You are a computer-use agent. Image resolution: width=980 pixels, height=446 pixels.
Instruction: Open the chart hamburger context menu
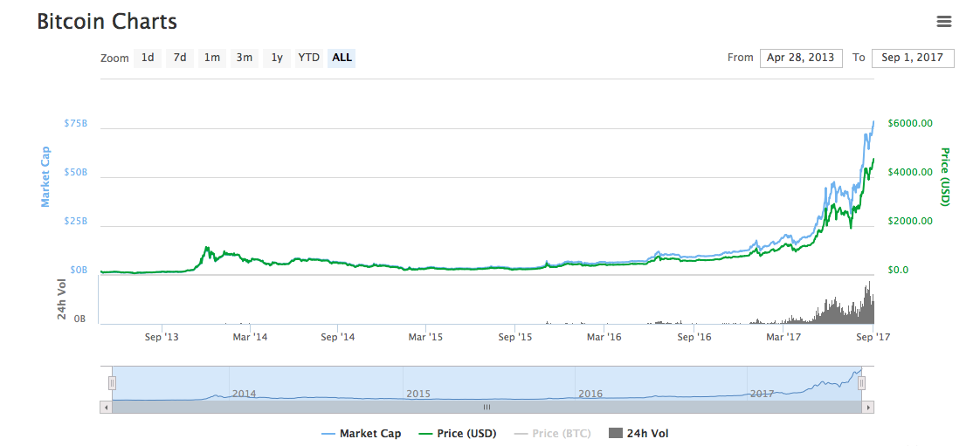[x=943, y=22]
